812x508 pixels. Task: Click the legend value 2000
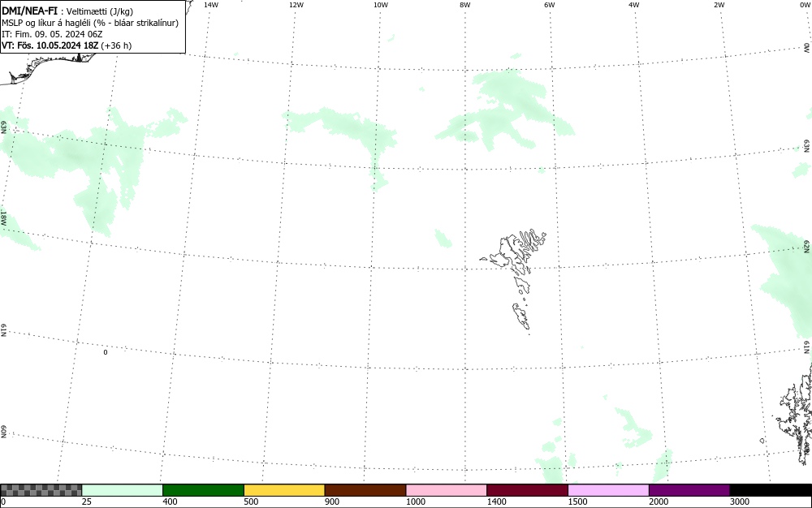point(659,502)
